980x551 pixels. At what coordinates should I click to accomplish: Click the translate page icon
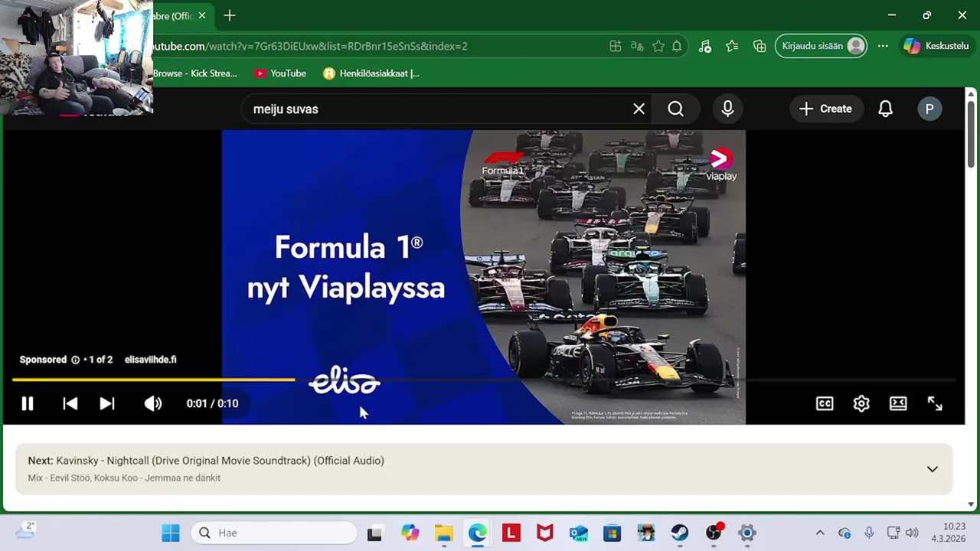click(x=636, y=46)
